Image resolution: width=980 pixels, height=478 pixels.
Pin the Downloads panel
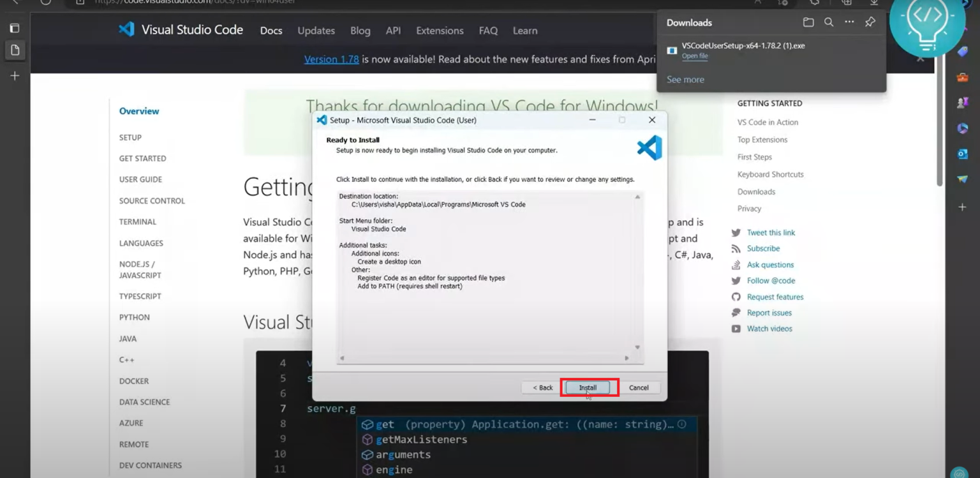(870, 22)
